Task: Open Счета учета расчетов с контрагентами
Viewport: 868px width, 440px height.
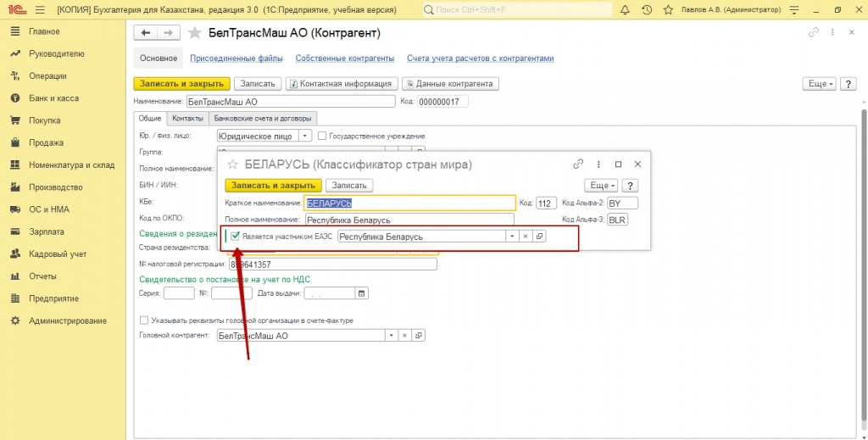Action: coord(481,58)
